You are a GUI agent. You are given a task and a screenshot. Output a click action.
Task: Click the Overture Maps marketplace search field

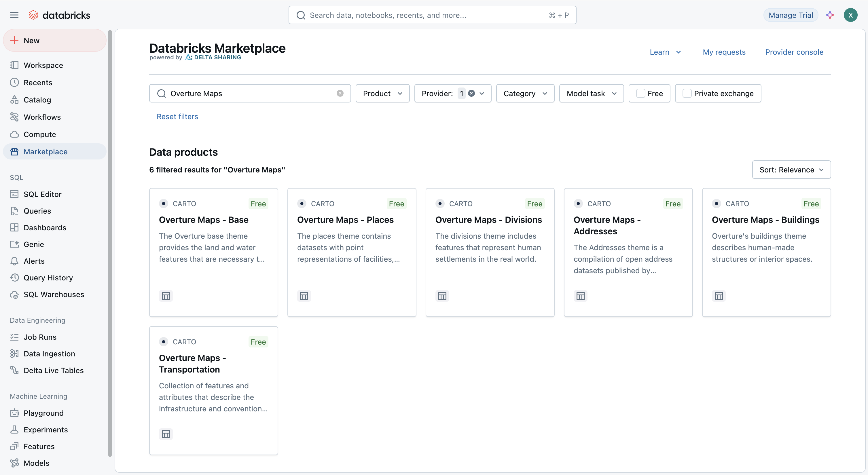click(250, 93)
